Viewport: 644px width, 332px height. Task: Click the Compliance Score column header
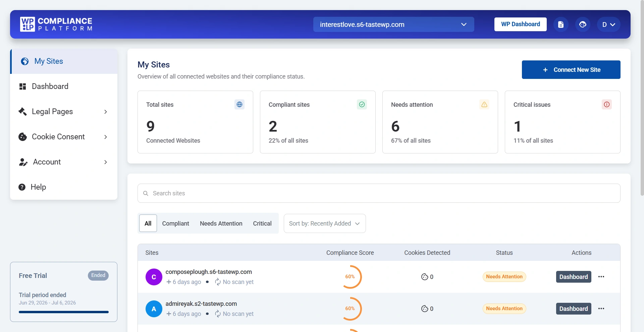coord(350,253)
